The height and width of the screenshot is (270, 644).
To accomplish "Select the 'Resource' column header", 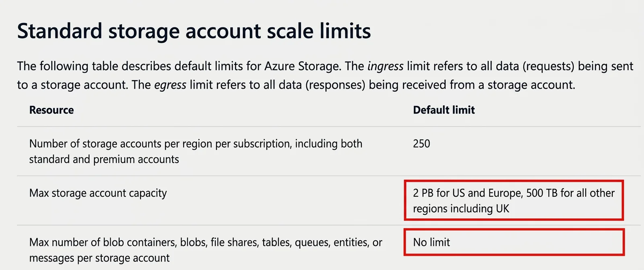I will tap(52, 110).
